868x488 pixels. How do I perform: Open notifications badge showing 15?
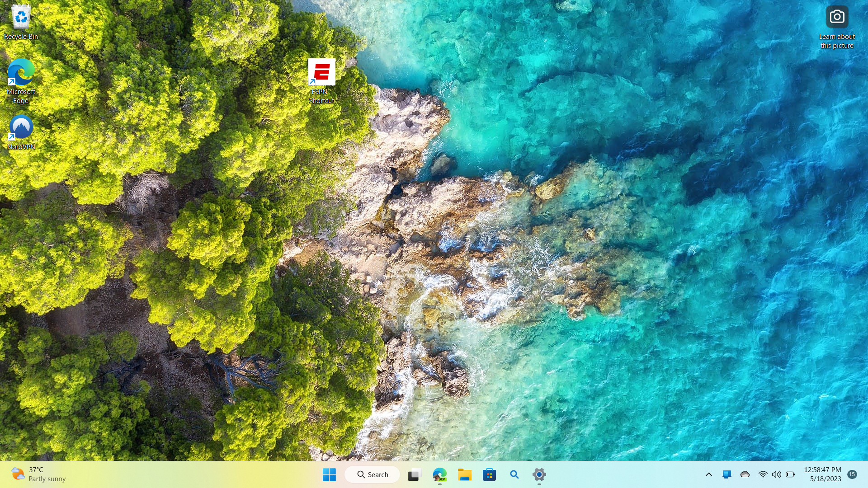pyautogui.click(x=852, y=474)
